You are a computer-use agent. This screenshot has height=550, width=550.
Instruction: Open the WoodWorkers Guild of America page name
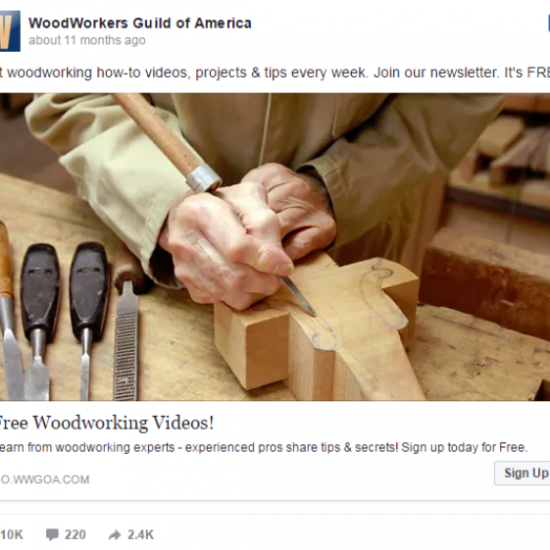[x=140, y=23]
